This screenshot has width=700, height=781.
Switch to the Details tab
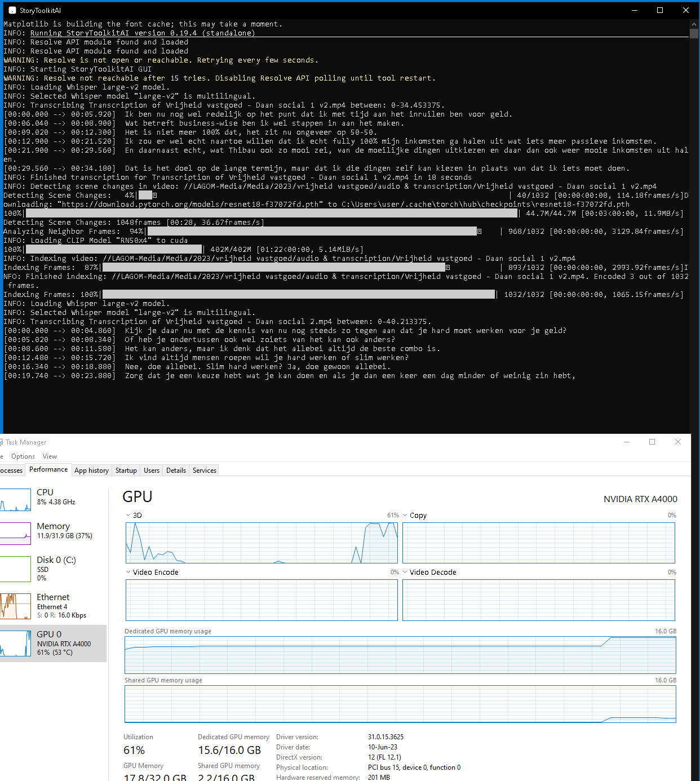tap(175, 470)
